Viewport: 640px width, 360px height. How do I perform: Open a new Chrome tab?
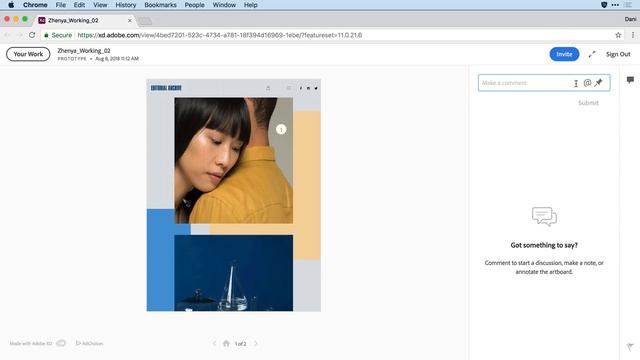pos(145,21)
